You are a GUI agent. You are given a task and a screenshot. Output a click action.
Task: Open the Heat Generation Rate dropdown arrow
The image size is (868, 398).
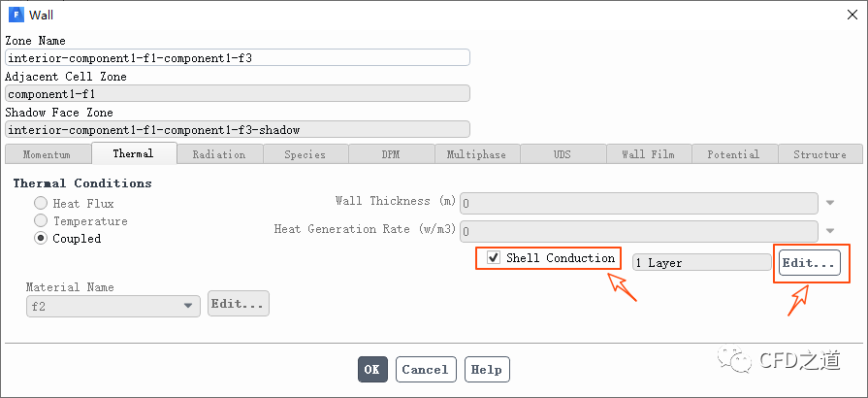tap(830, 231)
